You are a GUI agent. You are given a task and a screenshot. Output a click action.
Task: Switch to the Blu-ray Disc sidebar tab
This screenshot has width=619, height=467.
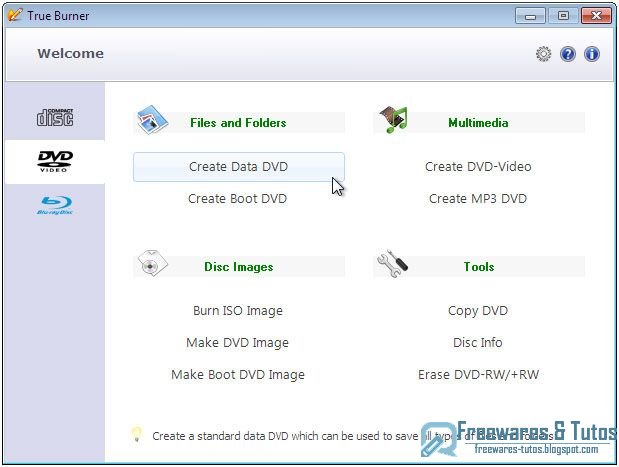coord(55,205)
